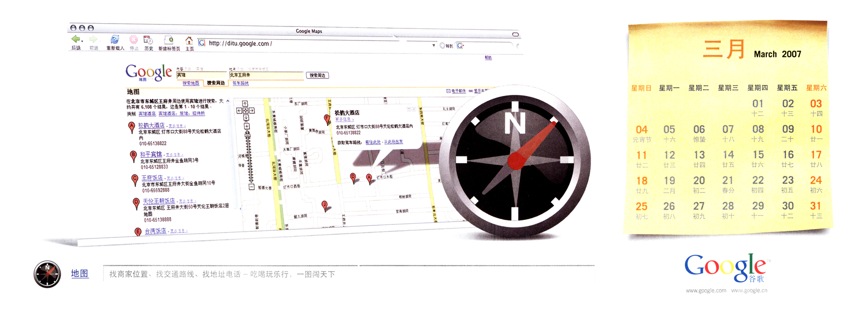The height and width of the screenshot is (313, 868).
Task: Pan the map right with the arrow
Action: coord(252,111)
